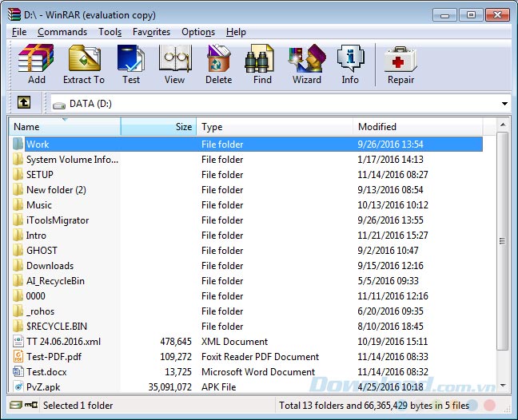Click the Add archive toolbar icon
This screenshot has height=420, width=518.
point(36,64)
